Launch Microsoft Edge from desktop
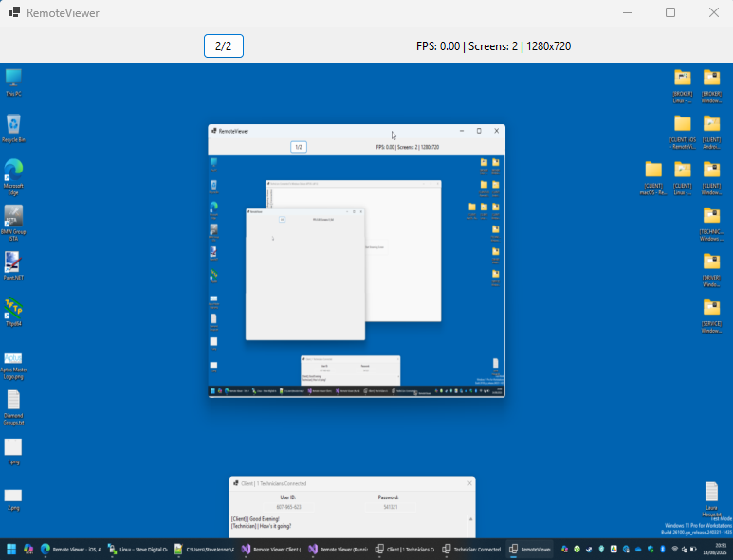The width and height of the screenshot is (733, 560). (13, 177)
